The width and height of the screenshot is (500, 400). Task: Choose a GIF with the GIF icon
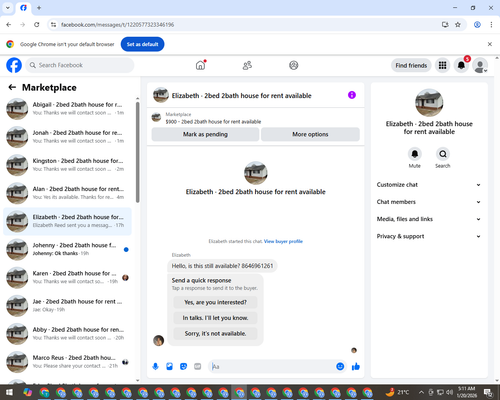[x=198, y=367]
